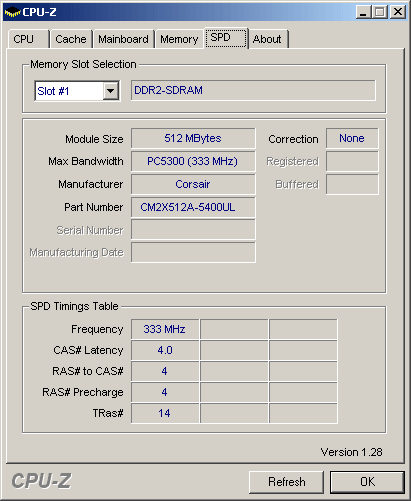Image resolution: width=411 pixels, height=501 pixels.
Task: Click the RAS# Precharge value 4
Action: point(165,392)
